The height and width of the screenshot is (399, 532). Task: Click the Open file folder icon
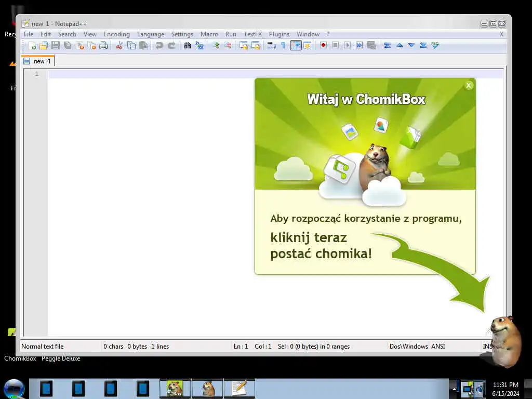point(44,45)
